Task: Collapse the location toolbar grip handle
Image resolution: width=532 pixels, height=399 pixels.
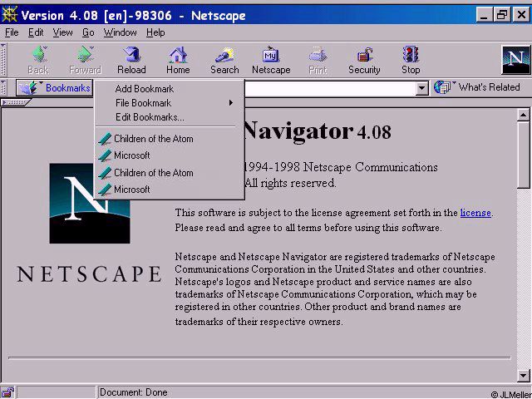Action: click(x=3, y=87)
